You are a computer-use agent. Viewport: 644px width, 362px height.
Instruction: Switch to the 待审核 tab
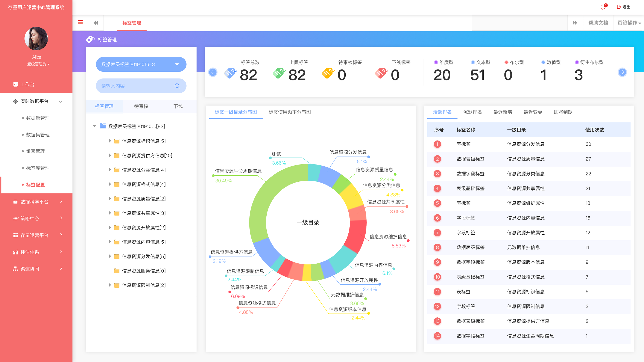coord(141,106)
